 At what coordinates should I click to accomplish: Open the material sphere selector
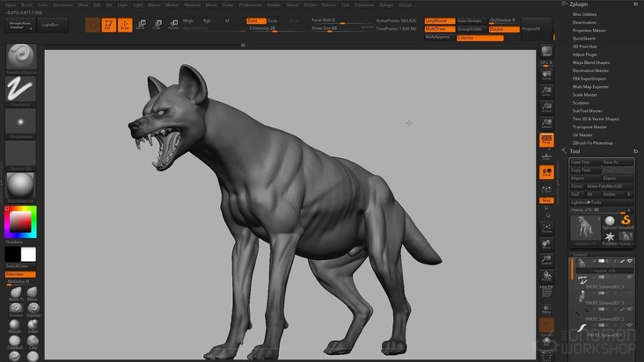click(x=21, y=185)
